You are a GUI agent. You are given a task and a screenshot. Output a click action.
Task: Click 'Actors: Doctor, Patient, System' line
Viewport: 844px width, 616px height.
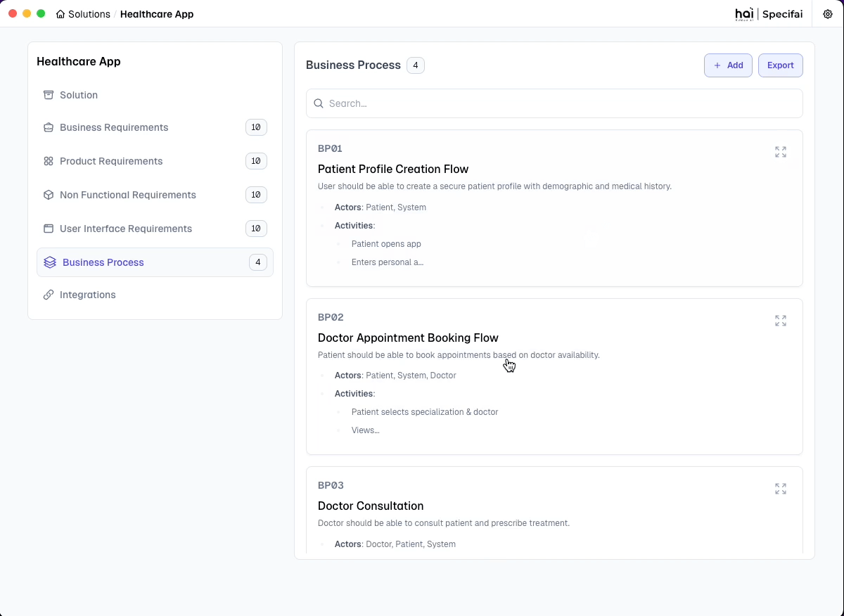(x=395, y=544)
